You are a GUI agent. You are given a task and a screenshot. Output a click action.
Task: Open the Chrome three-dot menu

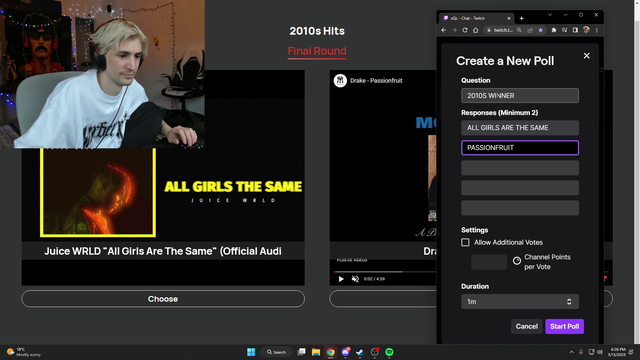tap(597, 30)
